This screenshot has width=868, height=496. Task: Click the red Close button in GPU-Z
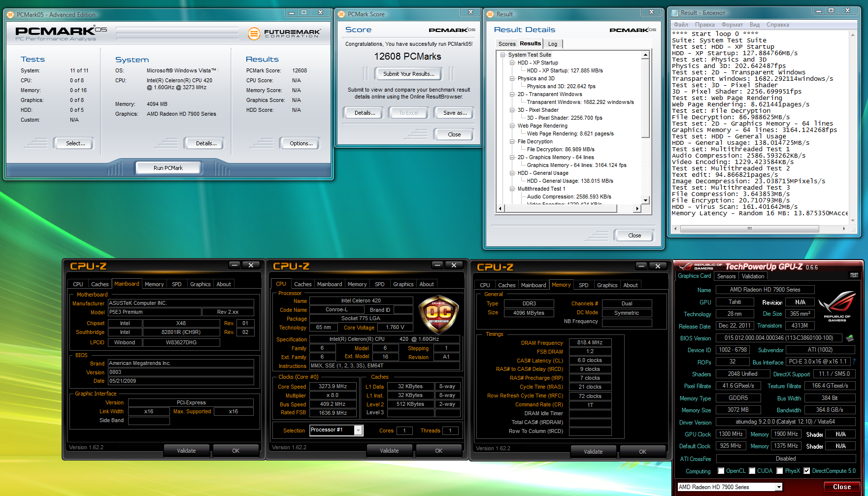(x=842, y=487)
